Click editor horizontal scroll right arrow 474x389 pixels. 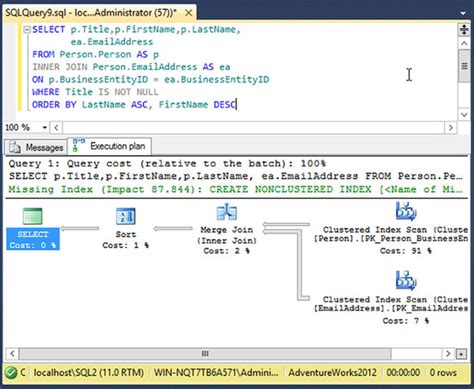click(451, 128)
